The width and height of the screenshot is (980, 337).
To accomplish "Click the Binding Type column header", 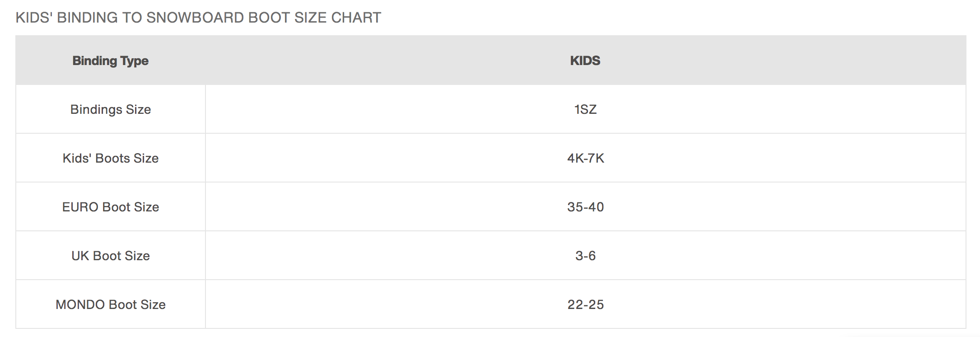I will pyautogui.click(x=110, y=61).
